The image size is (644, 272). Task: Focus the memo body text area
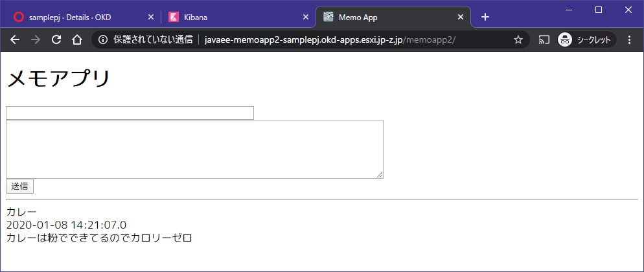coord(194,150)
